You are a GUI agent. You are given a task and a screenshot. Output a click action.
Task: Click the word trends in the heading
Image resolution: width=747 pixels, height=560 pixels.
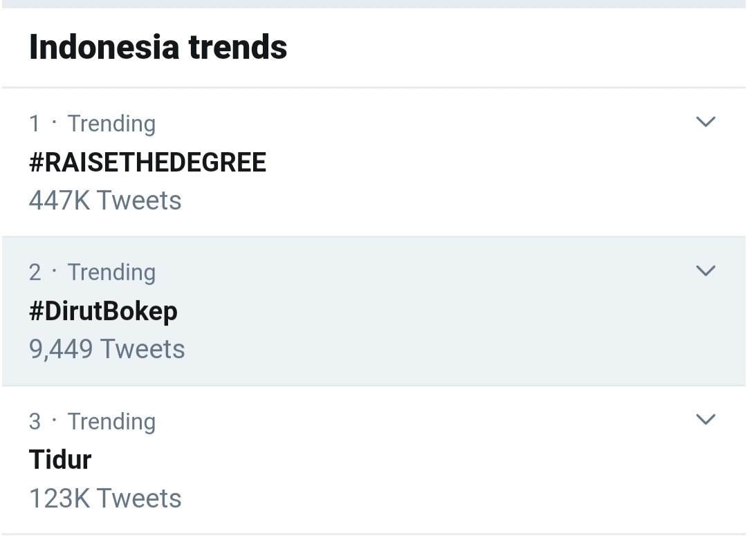(x=237, y=47)
